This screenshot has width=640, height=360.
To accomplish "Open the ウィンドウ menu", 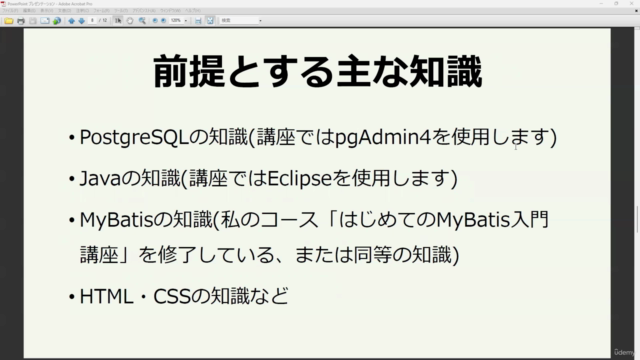I will pyautogui.click(x=171, y=11).
